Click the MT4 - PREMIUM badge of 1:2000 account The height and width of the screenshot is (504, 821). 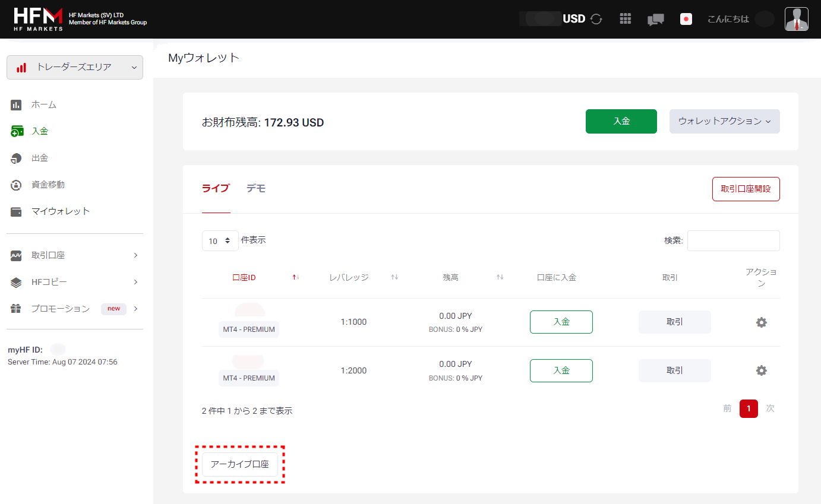(x=249, y=378)
